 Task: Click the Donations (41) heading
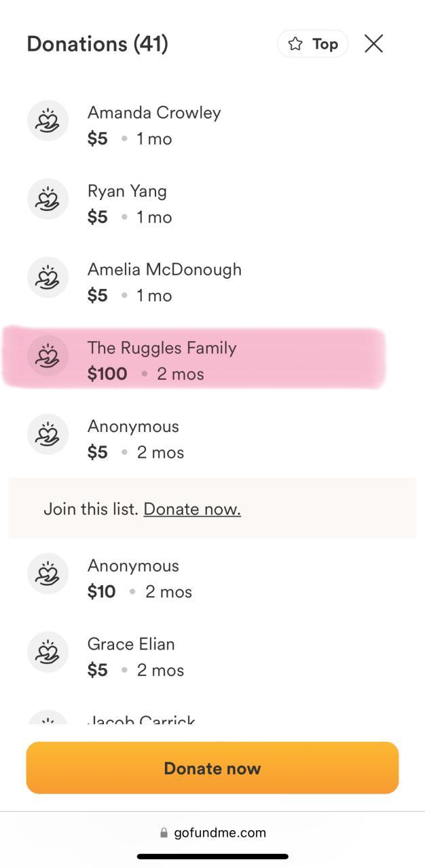click(98, 44)
